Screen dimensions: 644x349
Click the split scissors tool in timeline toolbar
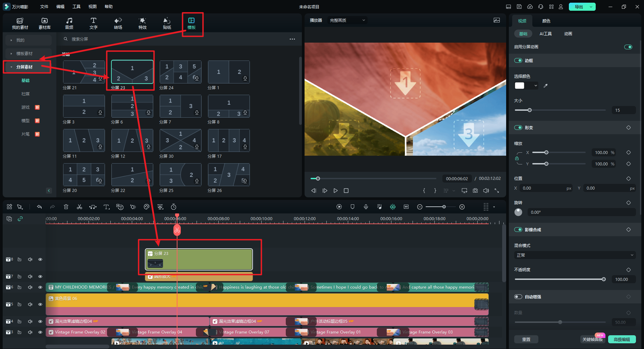(x=79, y=207)
